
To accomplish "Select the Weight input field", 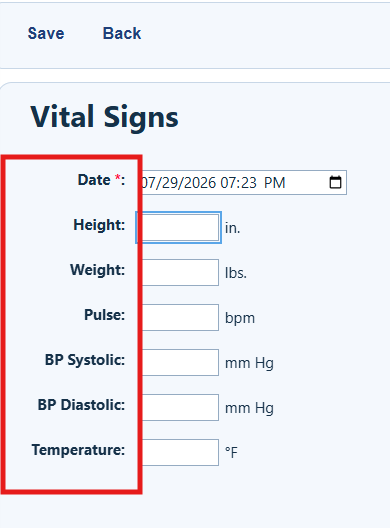I will click(x=178, y=272).
